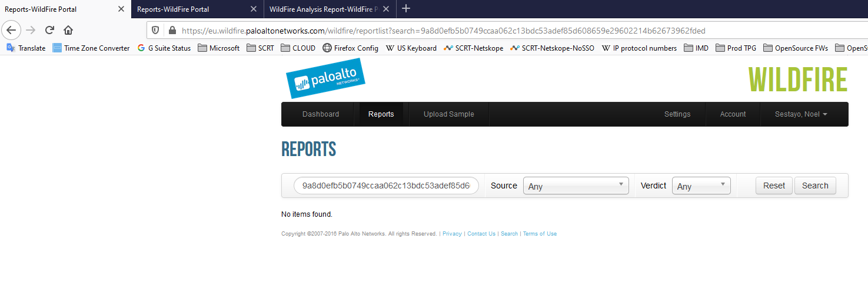Open the Verdict dropdown set to Any
Viewport: 868px width, 288px height.
(x=701, y=186)
